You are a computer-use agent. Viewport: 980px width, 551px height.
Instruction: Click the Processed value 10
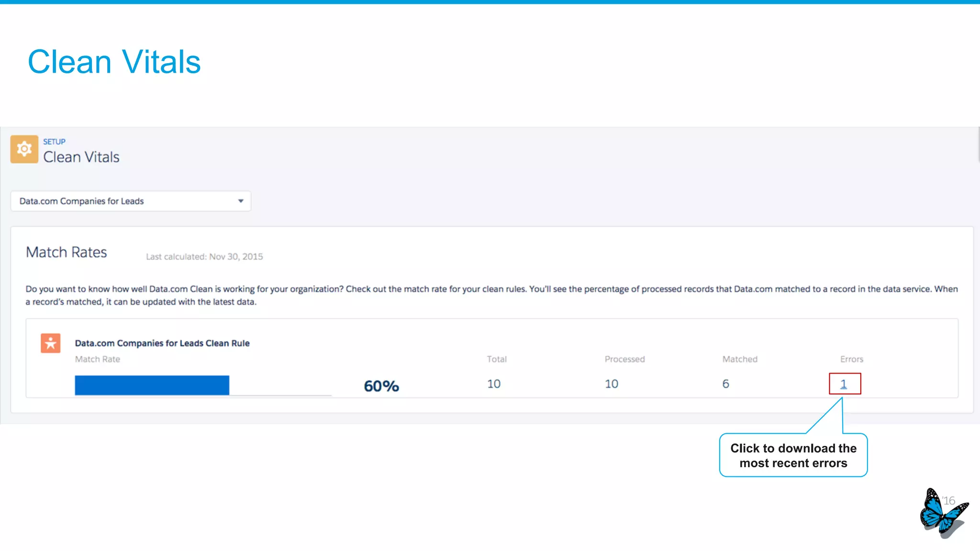click(x=612, y=384)
